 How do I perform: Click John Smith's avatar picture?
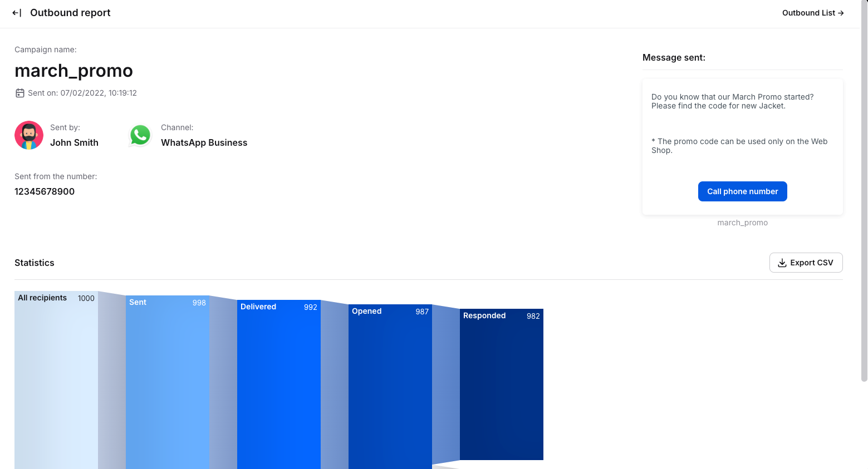coord(29,135)
